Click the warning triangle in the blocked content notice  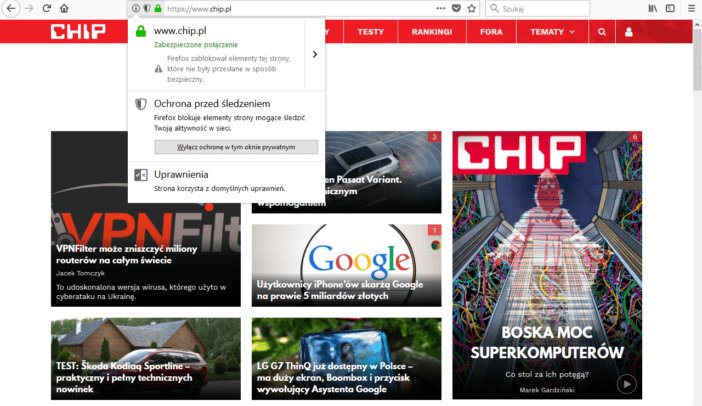(x=158, y=69)
